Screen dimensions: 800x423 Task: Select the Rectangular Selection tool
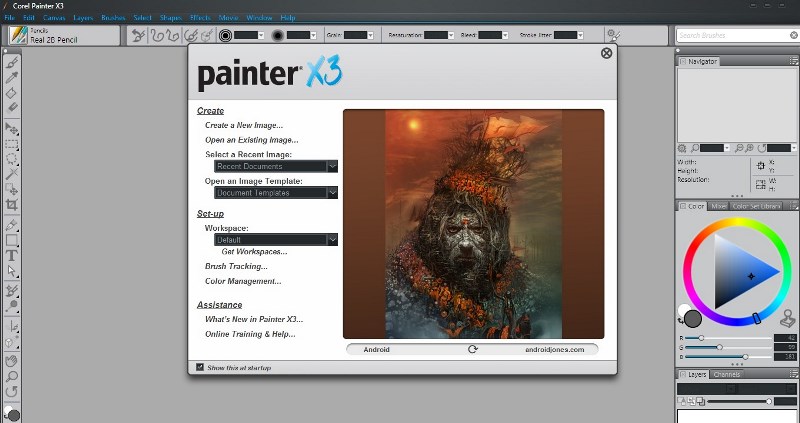tap(12, 144)
